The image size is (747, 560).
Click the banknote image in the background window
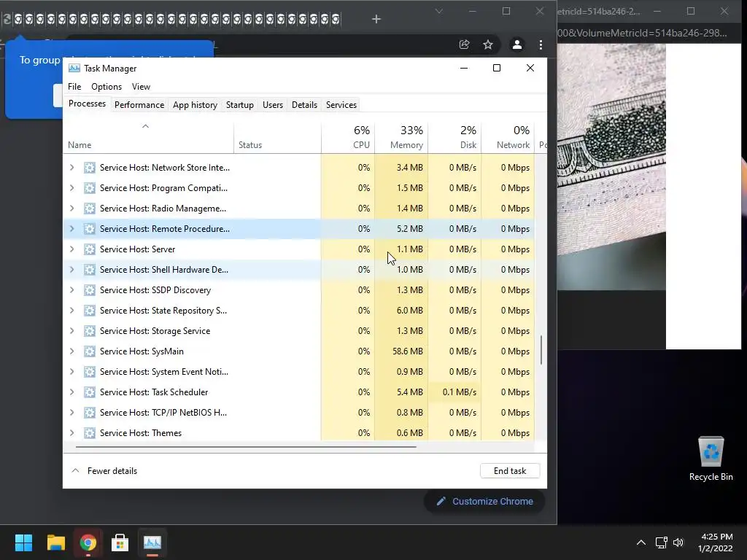(x=611, y=167)
